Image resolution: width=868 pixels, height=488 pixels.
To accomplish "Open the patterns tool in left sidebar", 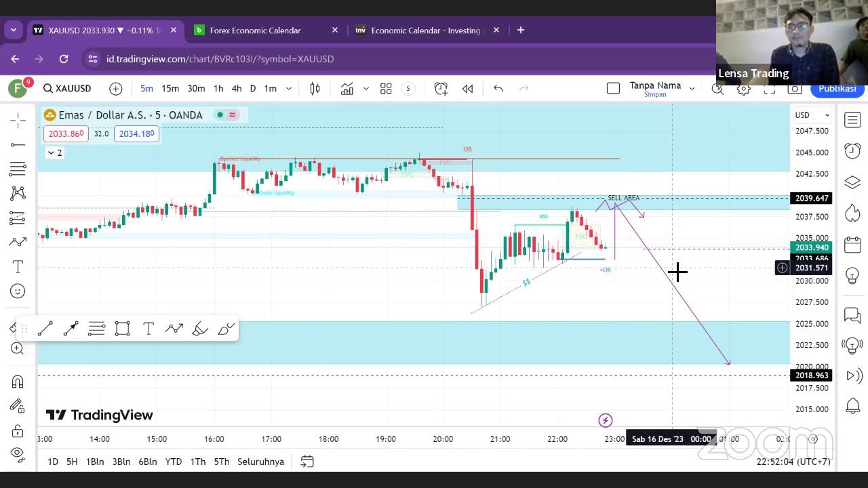I will point(18,194).
